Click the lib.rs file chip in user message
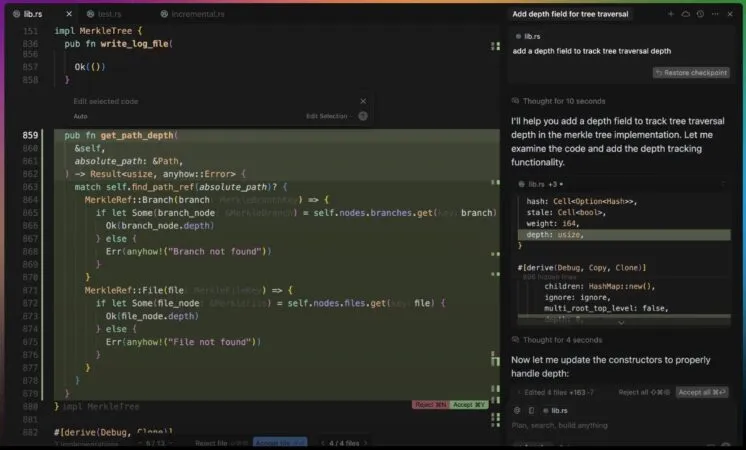The height and width of the screenshot is (450, 746). [x=528, y=36]
